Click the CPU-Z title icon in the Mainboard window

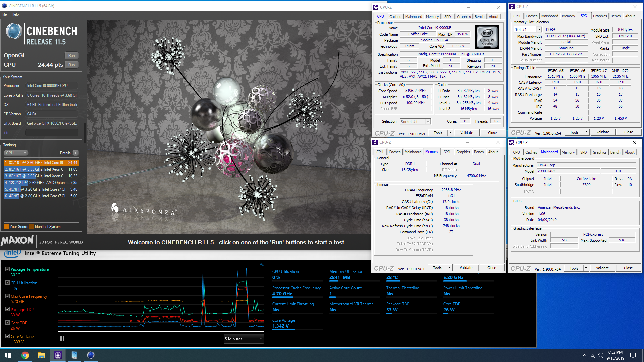[x=512, y=143]
